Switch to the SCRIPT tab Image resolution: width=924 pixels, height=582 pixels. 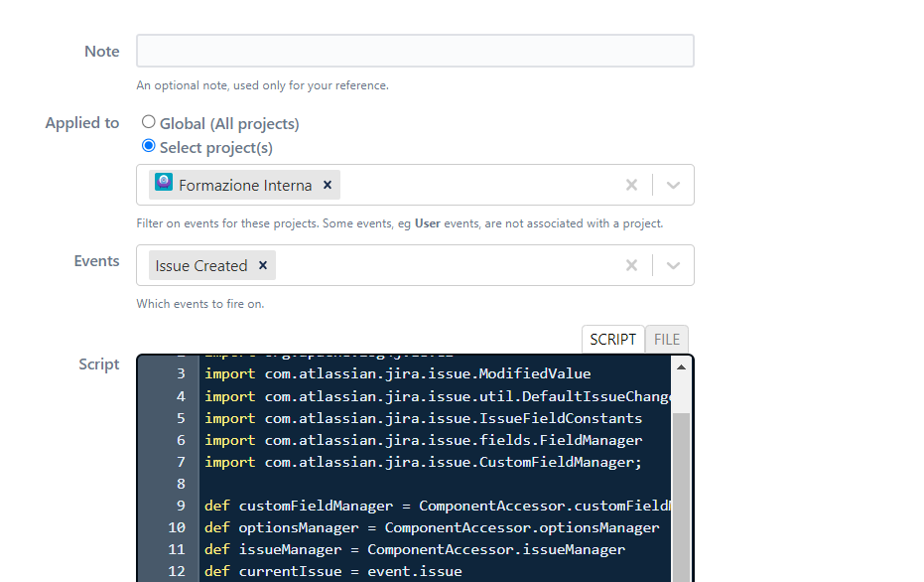(613, 339)
